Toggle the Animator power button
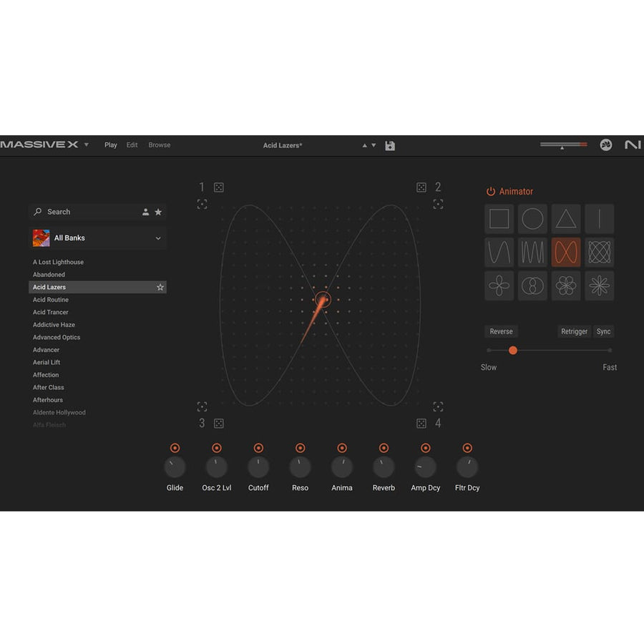Image resolution: width=644 pixels, height=644 pixels. pyautogui.click(x=490, y=191)
